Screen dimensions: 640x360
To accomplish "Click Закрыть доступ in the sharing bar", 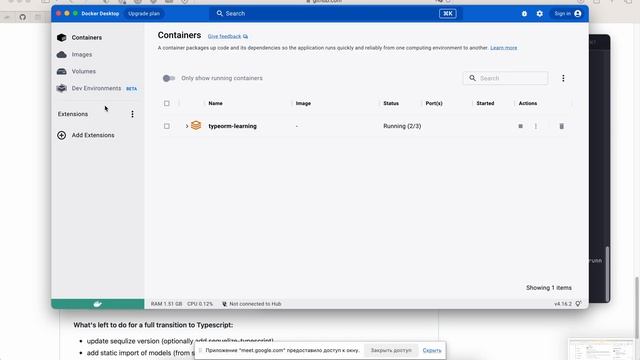I will [391, 350].
